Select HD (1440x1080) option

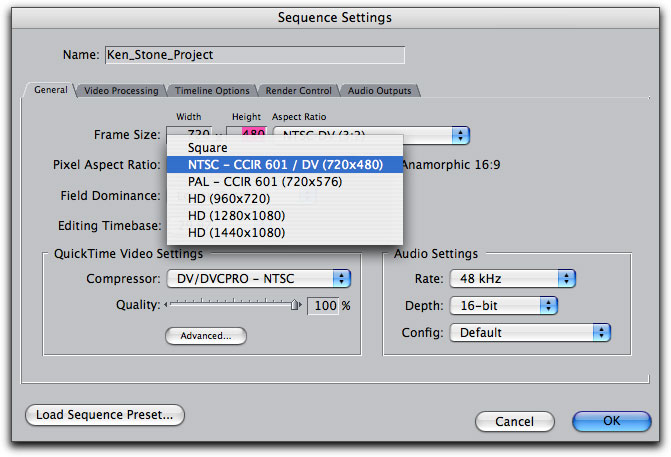pos(236,232)
